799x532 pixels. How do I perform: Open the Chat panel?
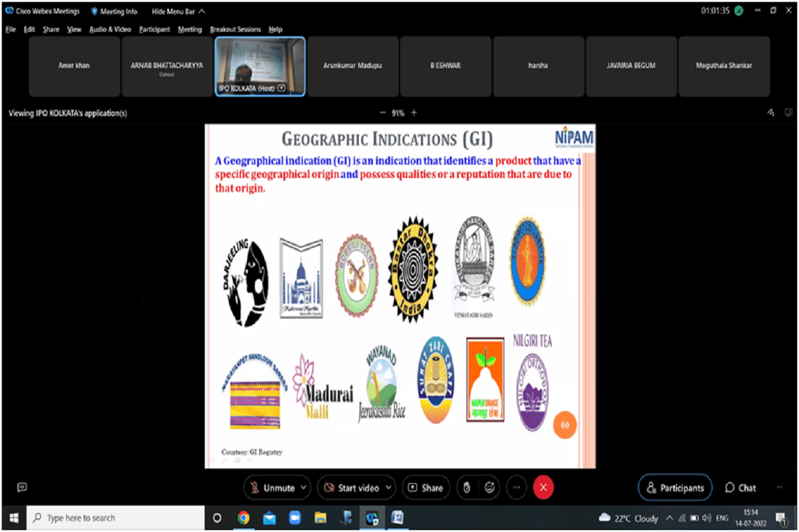[740, 488]
